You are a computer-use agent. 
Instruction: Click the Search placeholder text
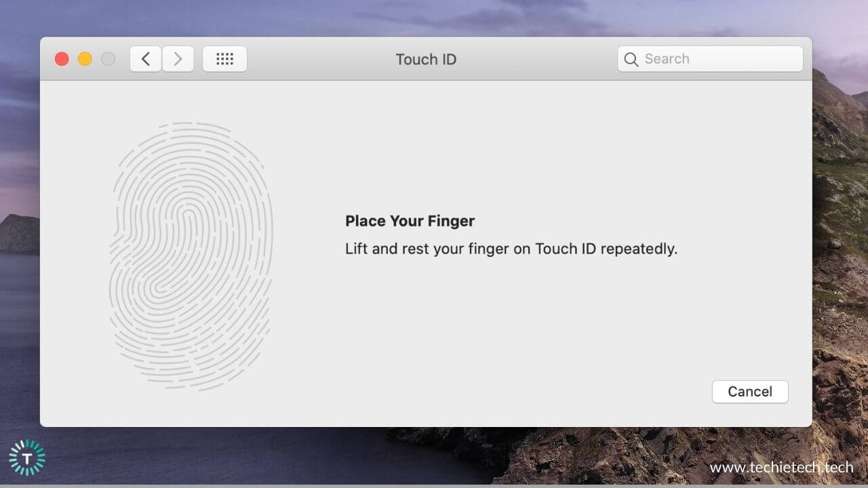[x=669, y=59]
